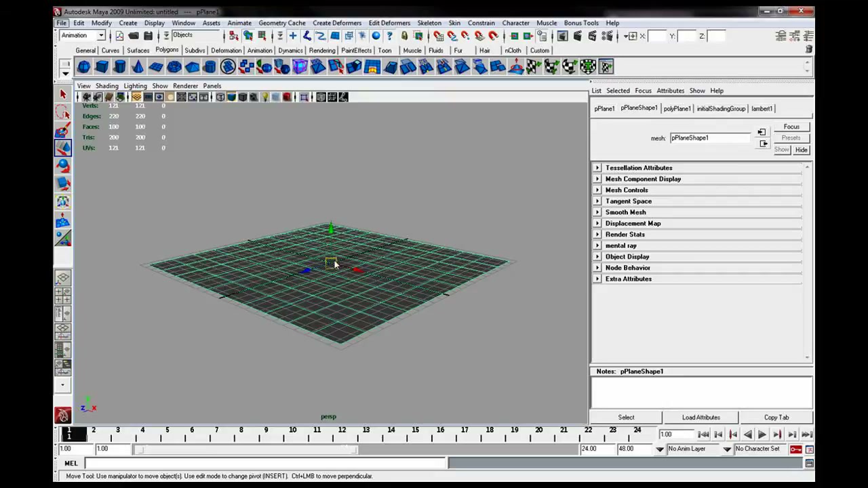The image size is (868, 488).
Task: Toggle Auto Keyframe key button
Action: click(795, 449)
